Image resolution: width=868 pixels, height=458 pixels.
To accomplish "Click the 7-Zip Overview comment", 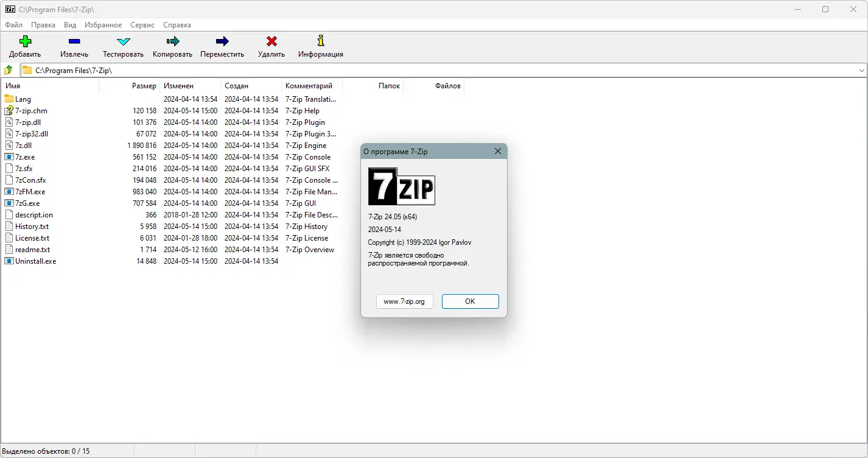I will pos(310,250).
